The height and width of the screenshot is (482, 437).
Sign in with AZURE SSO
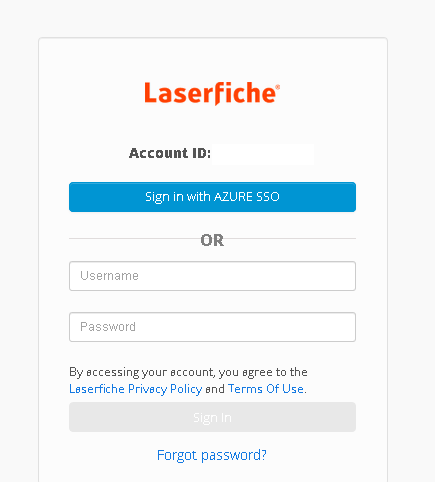point(212,197)
